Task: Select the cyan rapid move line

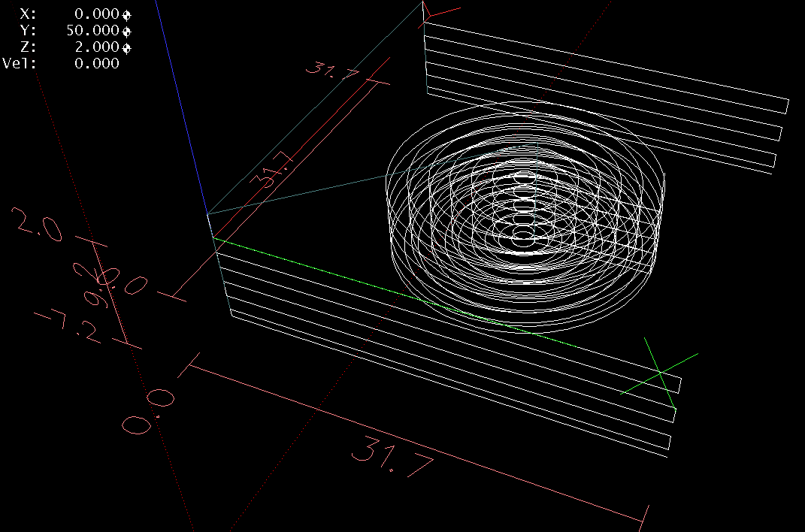Action: 301,197
